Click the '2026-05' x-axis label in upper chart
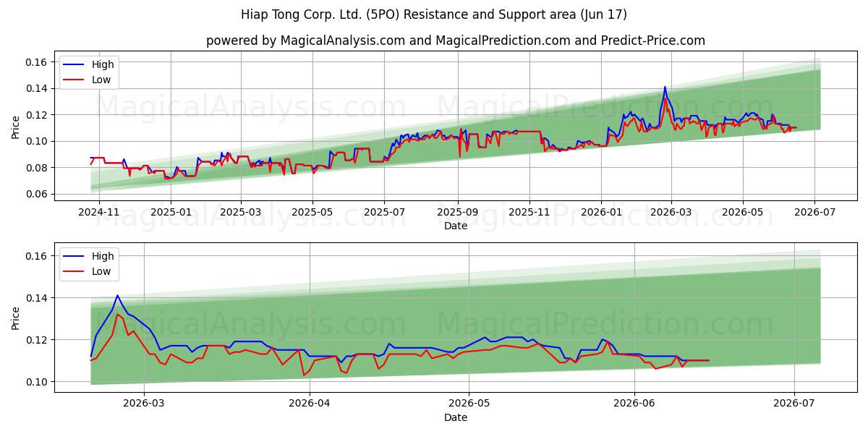868x434 pixels. (x=742, y=213)
